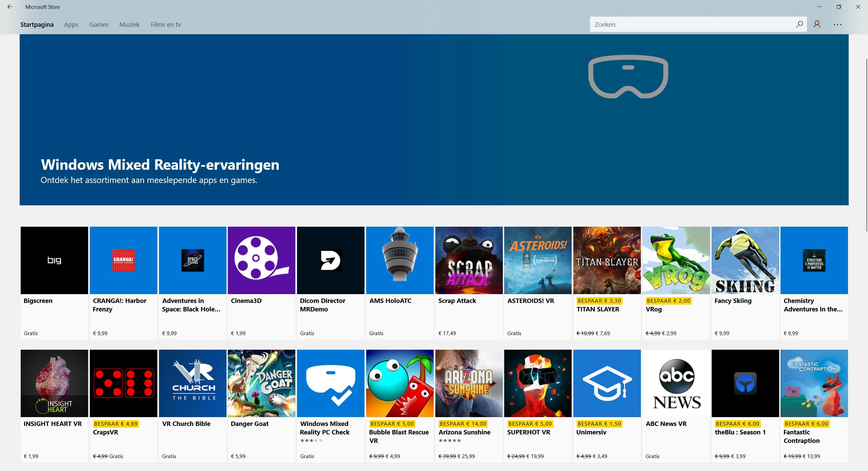Go to Films en tv tab
The image size is (868, 471).
(166, 24)
